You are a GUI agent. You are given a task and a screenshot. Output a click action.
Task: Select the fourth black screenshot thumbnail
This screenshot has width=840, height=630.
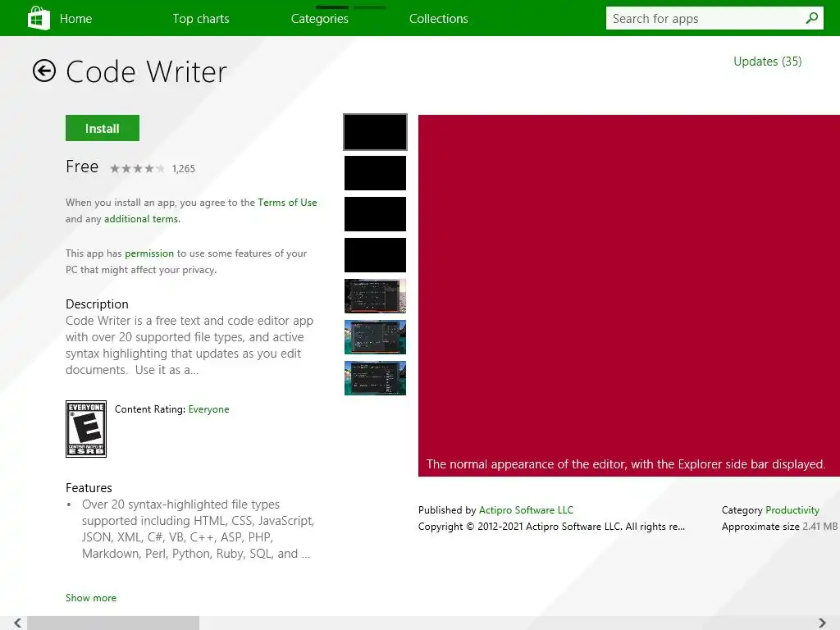[x=375, y=255]
